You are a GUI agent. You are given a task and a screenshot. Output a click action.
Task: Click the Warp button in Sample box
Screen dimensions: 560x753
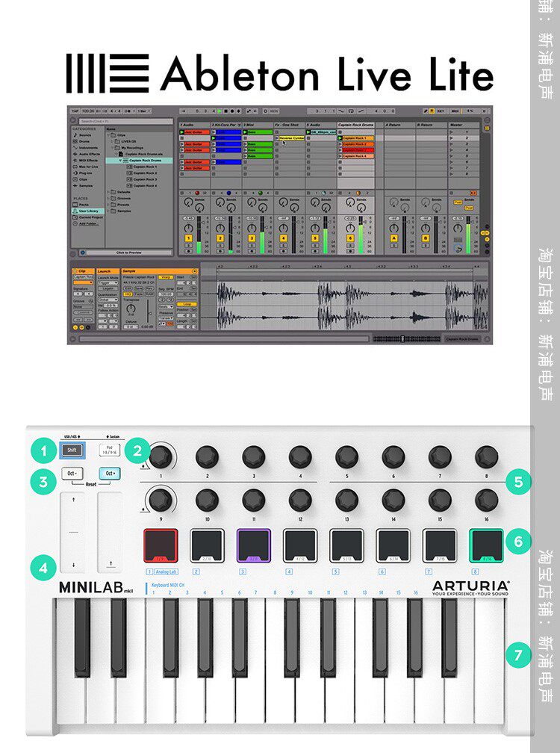(x=166, y=278)
